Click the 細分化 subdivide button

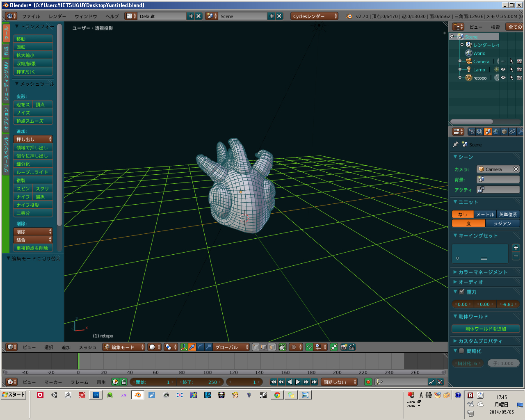coord(33,164)
